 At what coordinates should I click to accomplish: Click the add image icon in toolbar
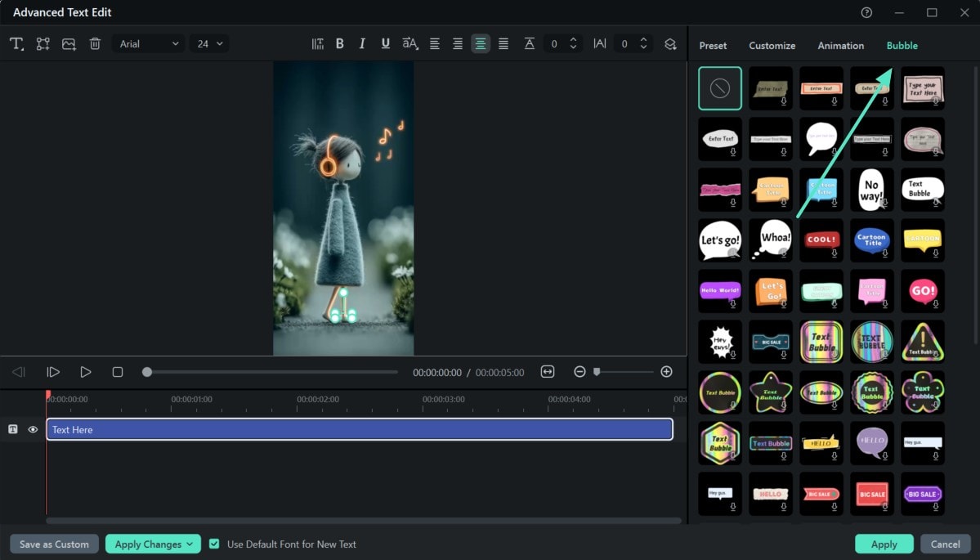pos(69,44)
